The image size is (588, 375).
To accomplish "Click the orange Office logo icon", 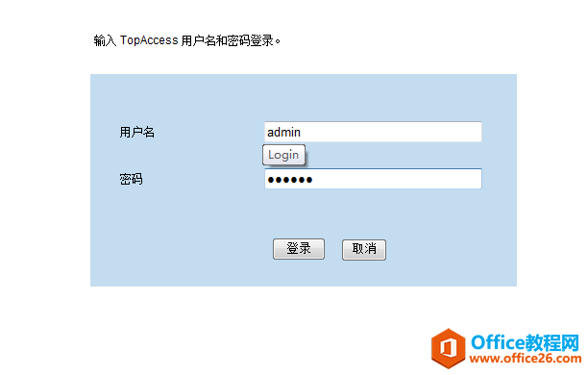I will 448,348.
